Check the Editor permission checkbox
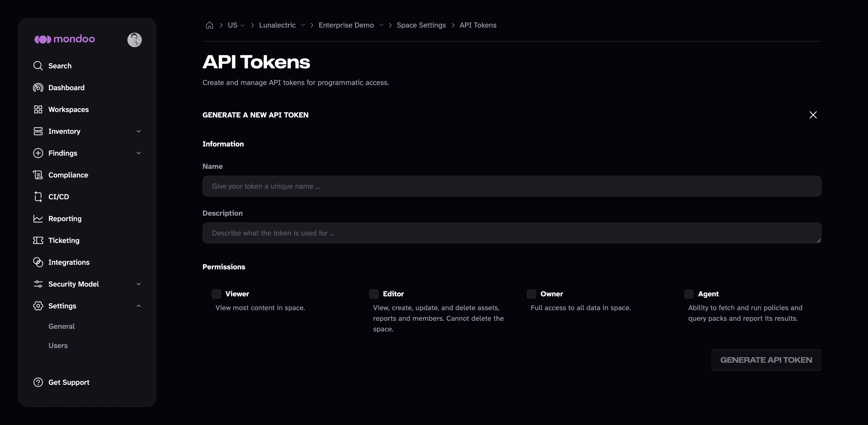 coord(374,294)
